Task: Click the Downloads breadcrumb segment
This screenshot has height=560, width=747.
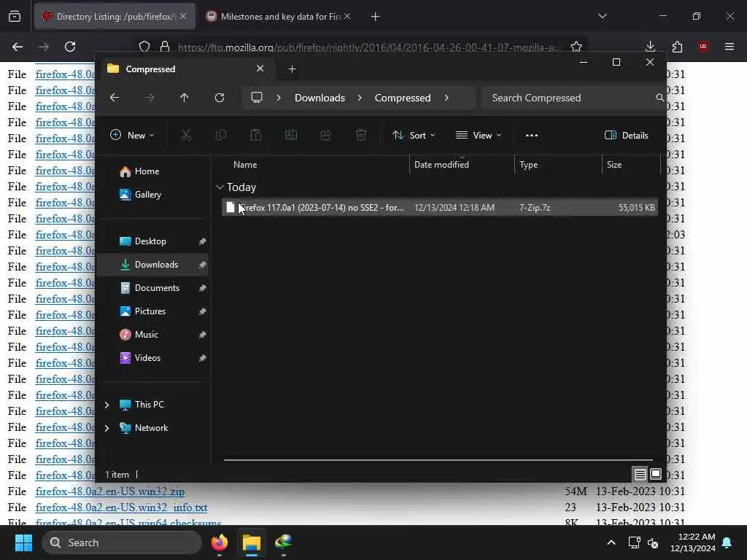Action: [320, 98]
